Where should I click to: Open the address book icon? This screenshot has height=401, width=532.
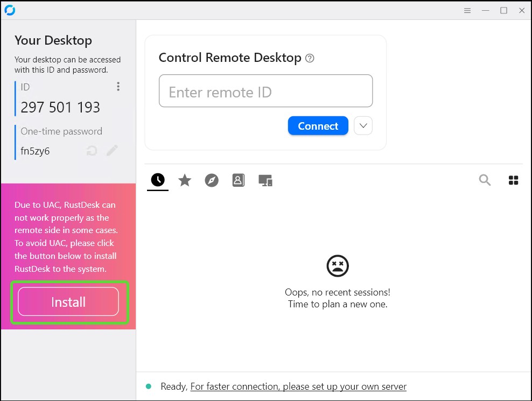pos(239,180)
